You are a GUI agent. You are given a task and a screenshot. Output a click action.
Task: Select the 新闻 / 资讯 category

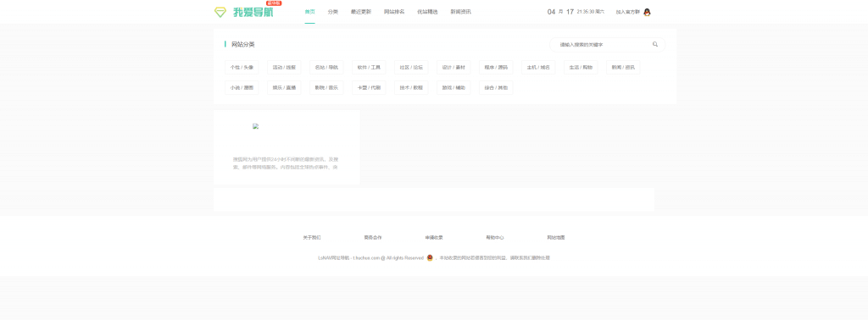(x=623, y=68)
